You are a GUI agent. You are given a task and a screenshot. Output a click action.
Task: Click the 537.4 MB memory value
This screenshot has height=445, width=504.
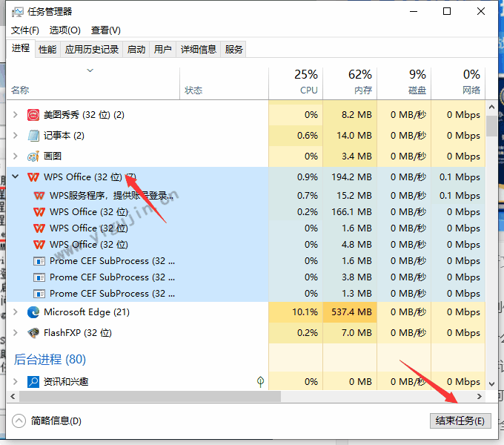coord(351,312)
